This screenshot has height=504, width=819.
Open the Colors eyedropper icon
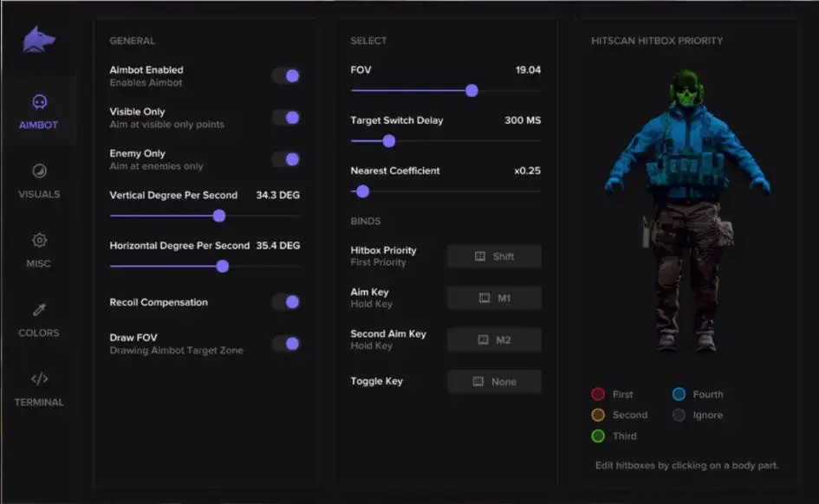tap(39, 309)
